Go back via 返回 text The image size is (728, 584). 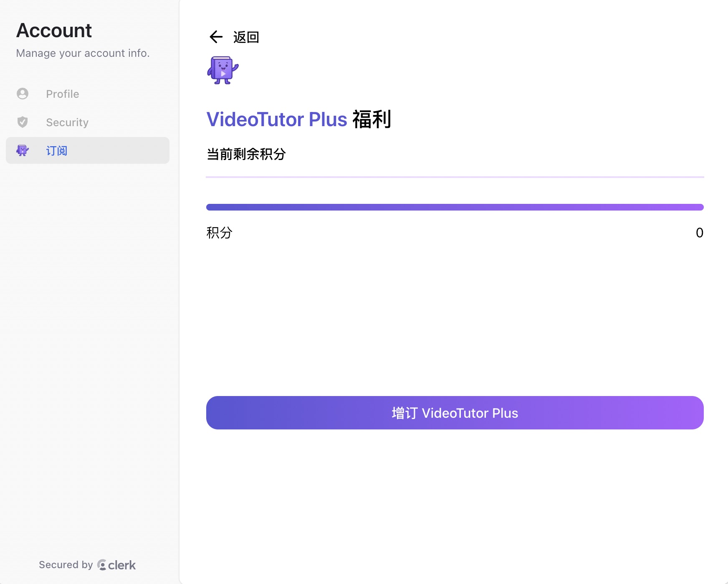(x=246, y=37)
